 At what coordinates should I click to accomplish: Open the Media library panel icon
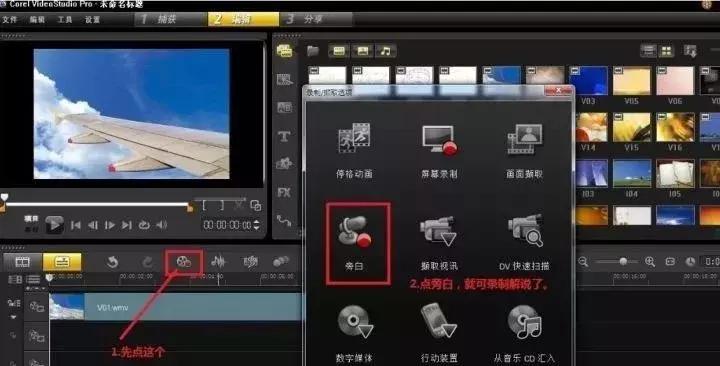point(285,51)
